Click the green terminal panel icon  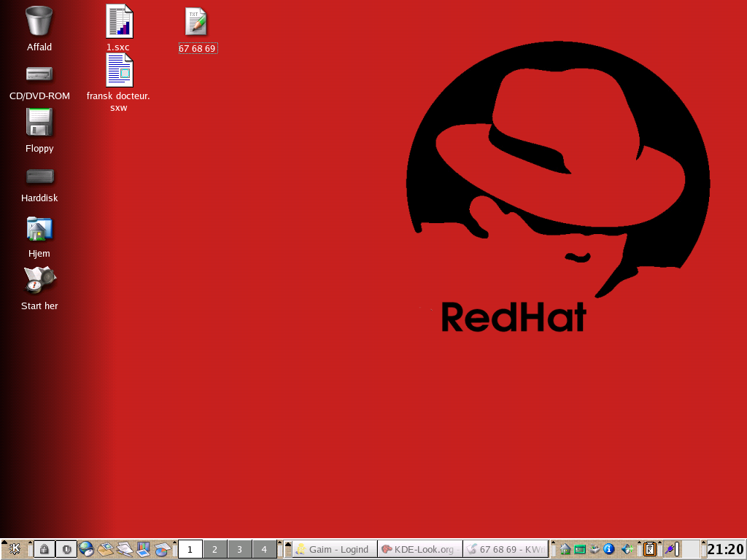point(580,549)
